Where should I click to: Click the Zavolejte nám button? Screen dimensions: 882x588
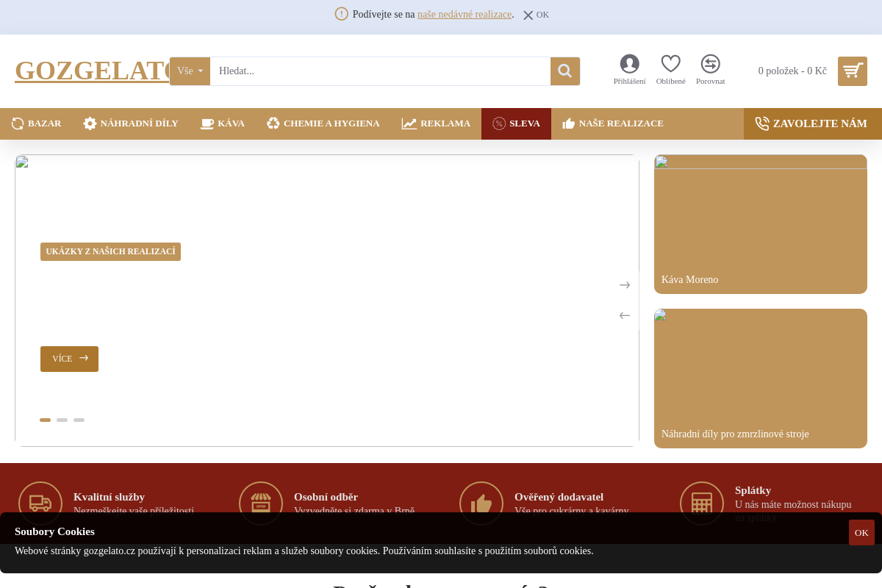click(811, 123)
